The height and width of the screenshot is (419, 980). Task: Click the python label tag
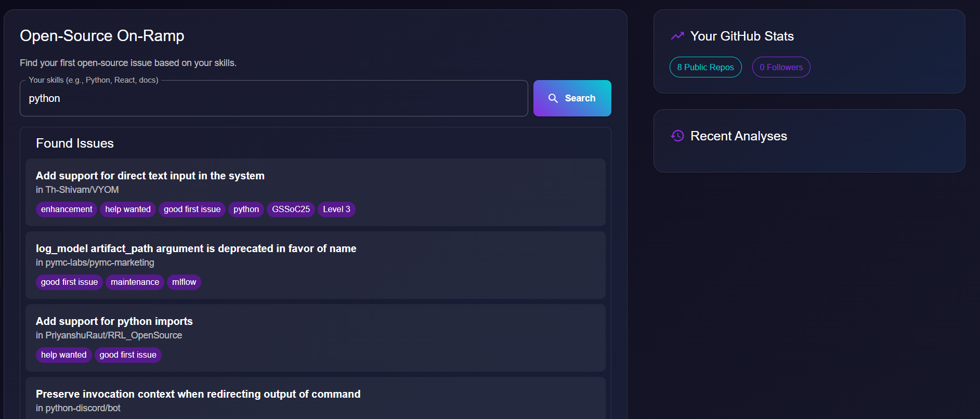click(246, 209)
